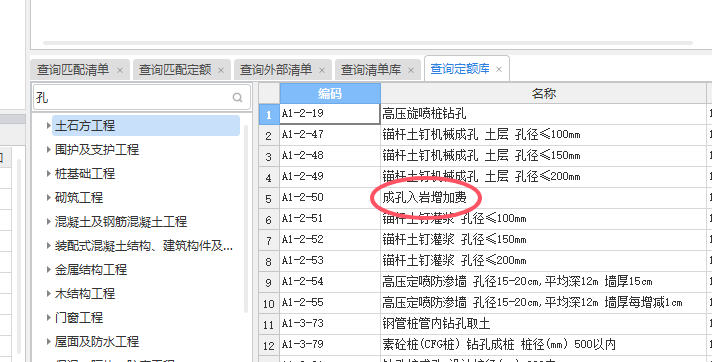Expand the 门窗工程 tree node
712x362 pixels.
(49, 317)
